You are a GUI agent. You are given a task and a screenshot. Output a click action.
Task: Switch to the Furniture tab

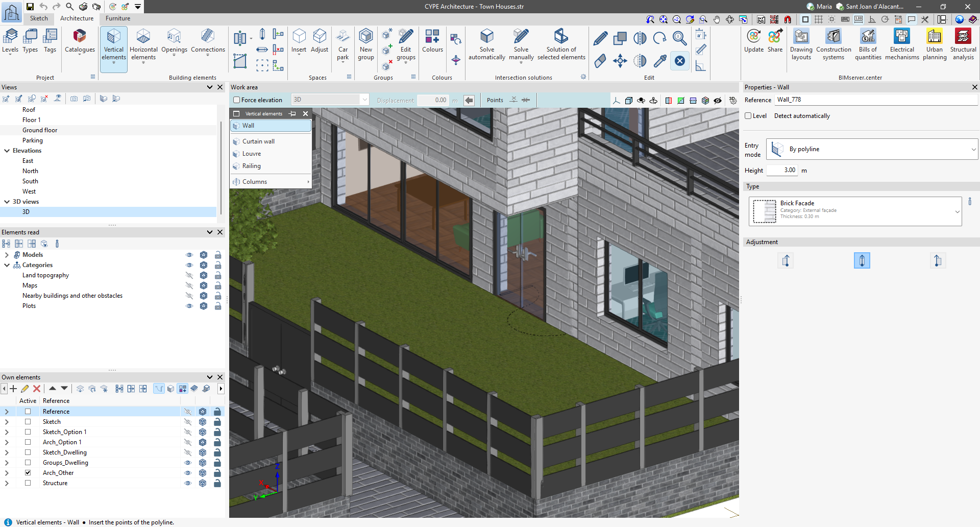tap(118, 18)
